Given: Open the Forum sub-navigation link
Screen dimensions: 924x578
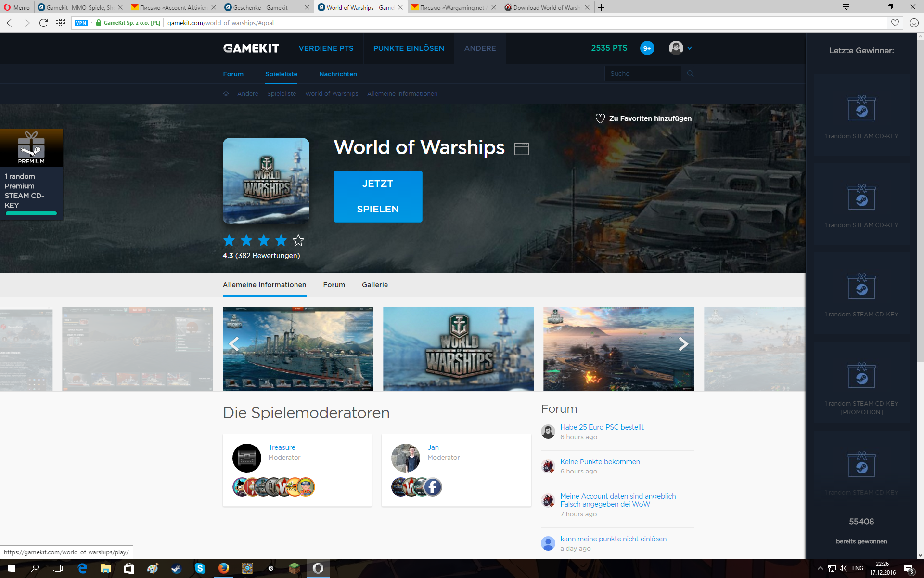Looking at the screenshot, I should (x=233, y=74).
